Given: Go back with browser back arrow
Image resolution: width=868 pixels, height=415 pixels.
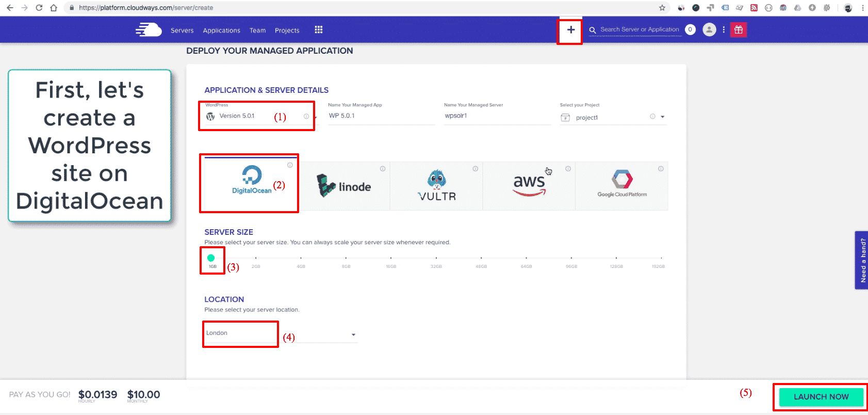Looking at the screenshot, I should (x=10, y=8).
